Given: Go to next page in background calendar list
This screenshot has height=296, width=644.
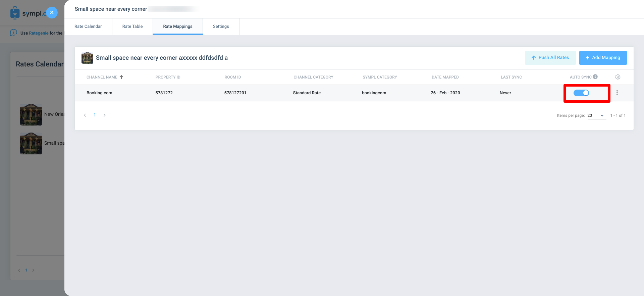Looking at the screenshot, I should [x=33, y=270].
